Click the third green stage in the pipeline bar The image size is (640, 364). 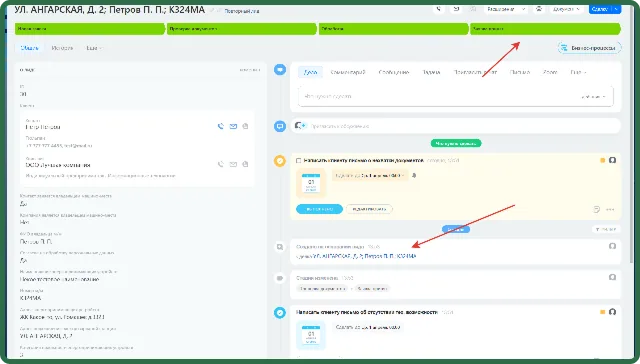393,29
